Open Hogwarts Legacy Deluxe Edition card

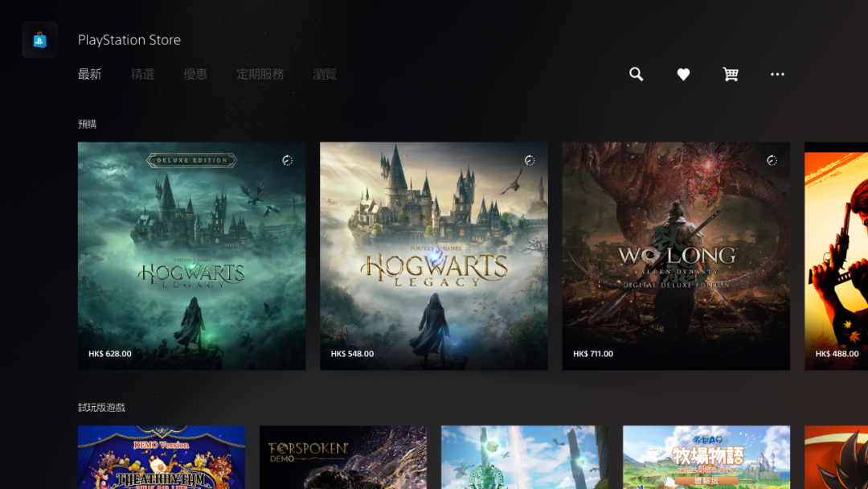pyautogui.click(x=191, y=256)
